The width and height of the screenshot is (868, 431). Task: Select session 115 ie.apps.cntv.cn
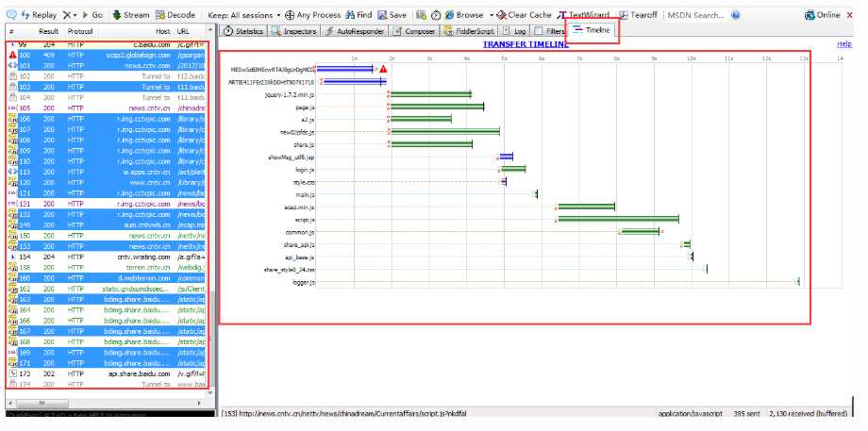coord(106,172)
